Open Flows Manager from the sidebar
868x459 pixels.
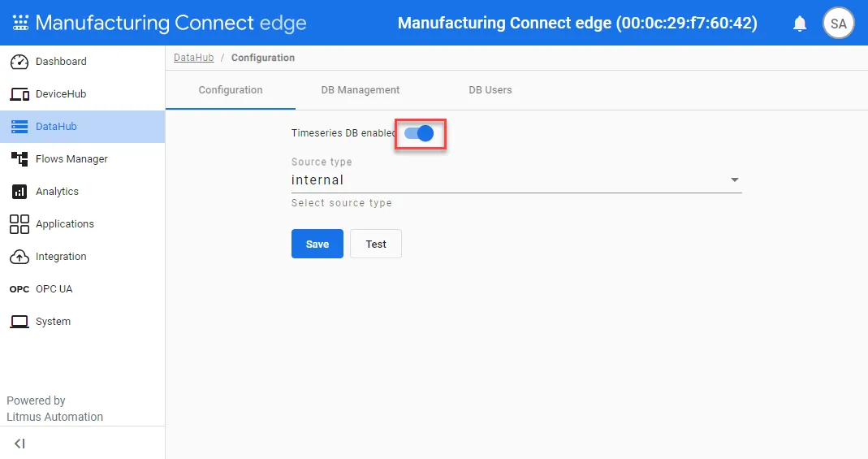point(82,159)
